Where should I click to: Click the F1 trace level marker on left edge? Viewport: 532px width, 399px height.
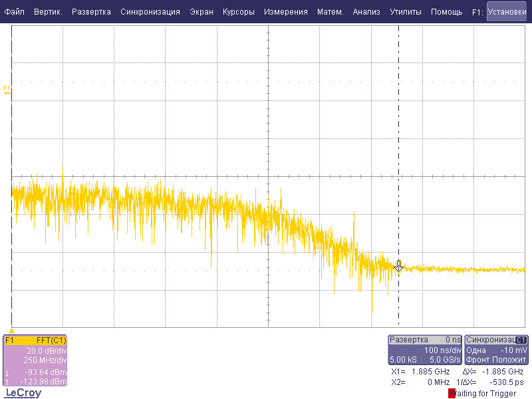(x=7, y=90)
